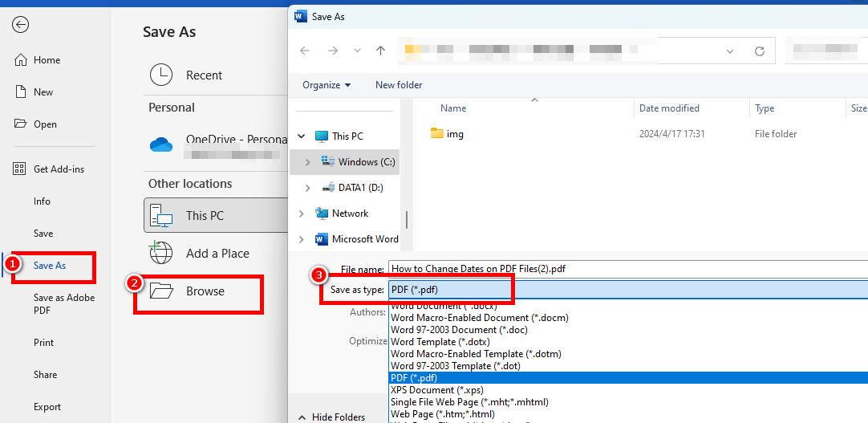868x423 pixels.
Task: Select This PC location
Action: coord(216,215)
